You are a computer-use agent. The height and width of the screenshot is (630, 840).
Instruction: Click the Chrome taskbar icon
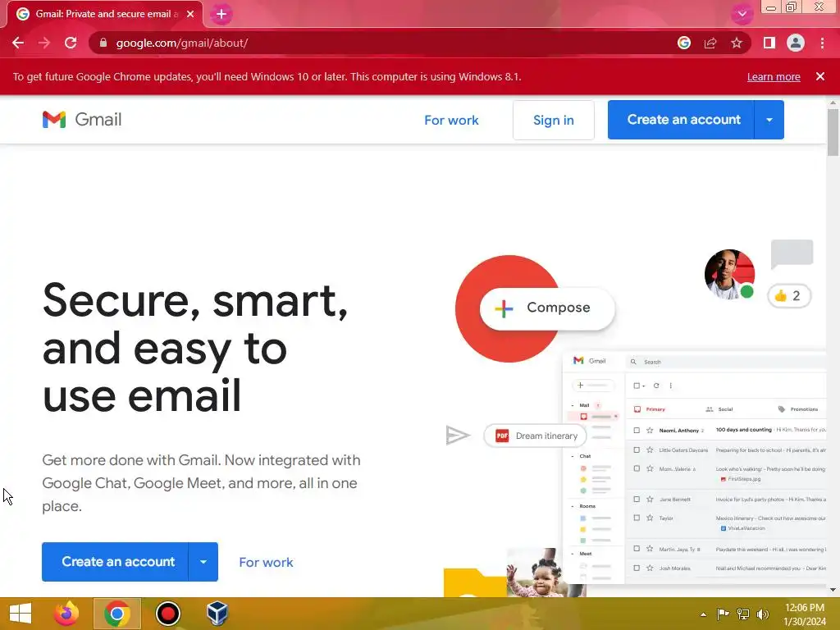click(x=117, y=614)
